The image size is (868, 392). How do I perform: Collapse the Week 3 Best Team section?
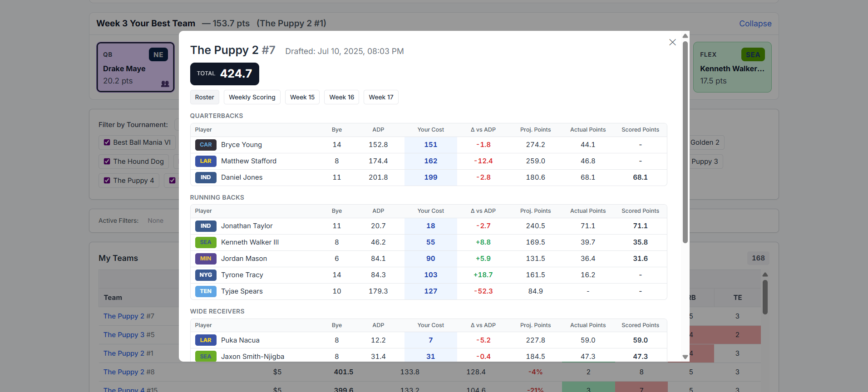755,24
